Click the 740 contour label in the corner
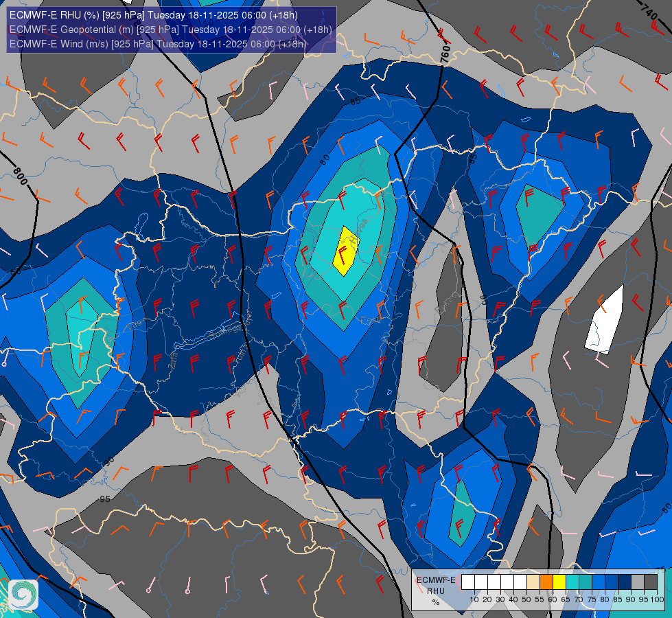 coord(649,12)
